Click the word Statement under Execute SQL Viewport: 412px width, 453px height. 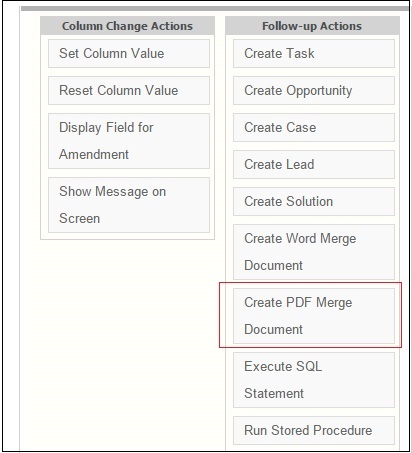[274, 393]
